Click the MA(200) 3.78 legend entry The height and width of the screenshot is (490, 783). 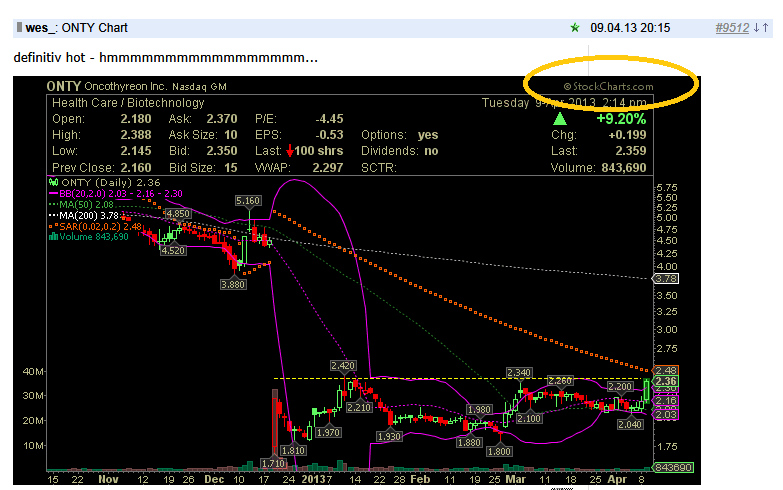point(84,216)
